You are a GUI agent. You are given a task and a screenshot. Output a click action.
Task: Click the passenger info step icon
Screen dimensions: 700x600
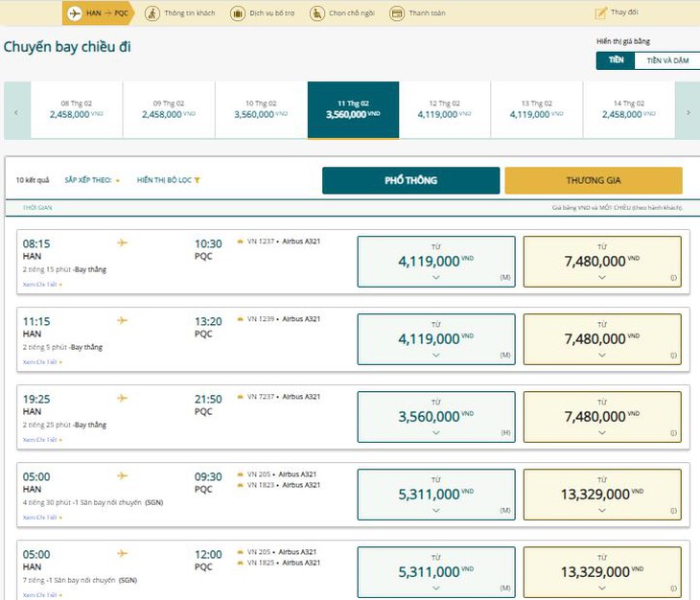[x=152, y=13]
